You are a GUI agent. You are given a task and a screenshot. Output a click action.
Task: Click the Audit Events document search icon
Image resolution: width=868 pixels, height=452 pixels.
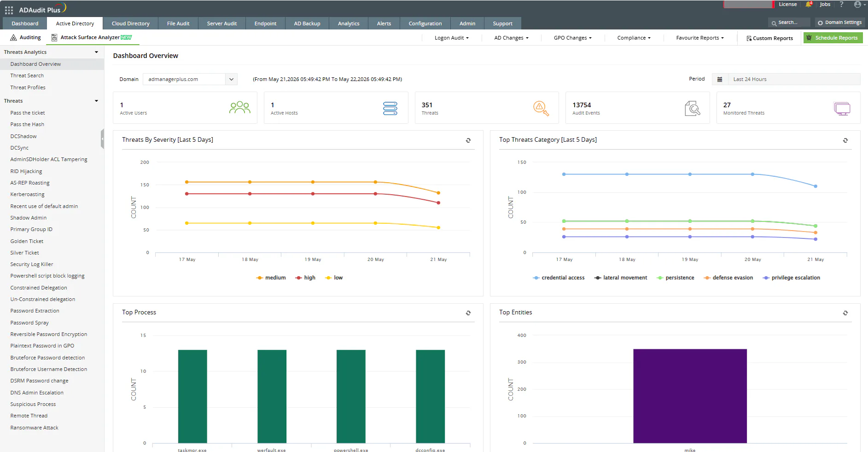(x=692, y=108)
